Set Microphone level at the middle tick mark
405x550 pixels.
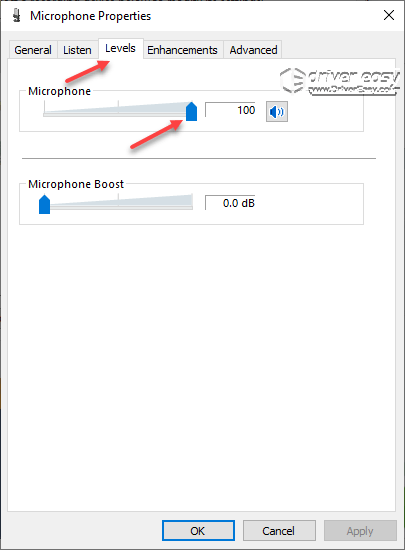point(118,109)
